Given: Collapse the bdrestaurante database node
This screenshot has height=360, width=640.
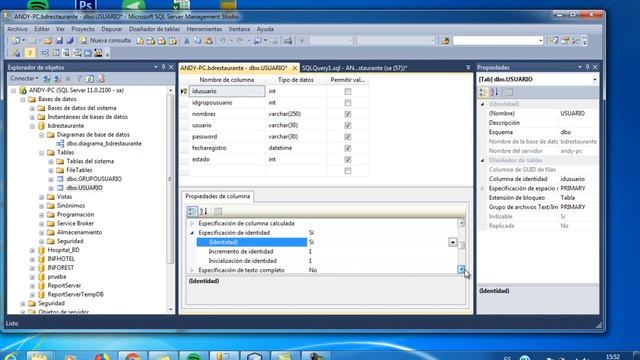Looking at the screenshot, I should coord(32,126).
